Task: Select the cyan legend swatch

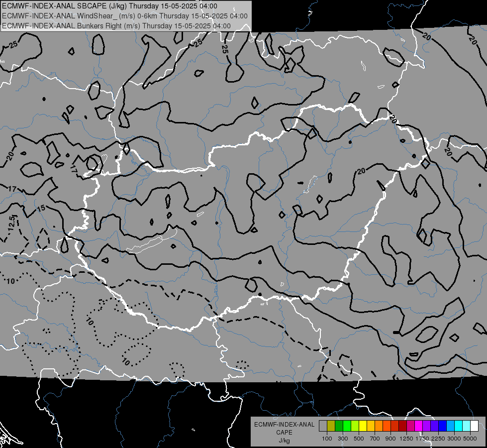Action: (459, 426)
